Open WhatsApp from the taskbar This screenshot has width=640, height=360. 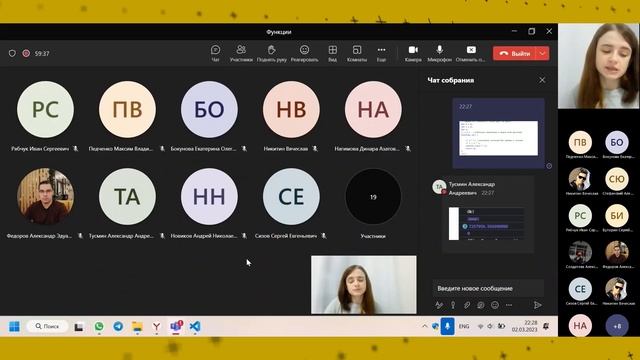click(x=99, y=327)
